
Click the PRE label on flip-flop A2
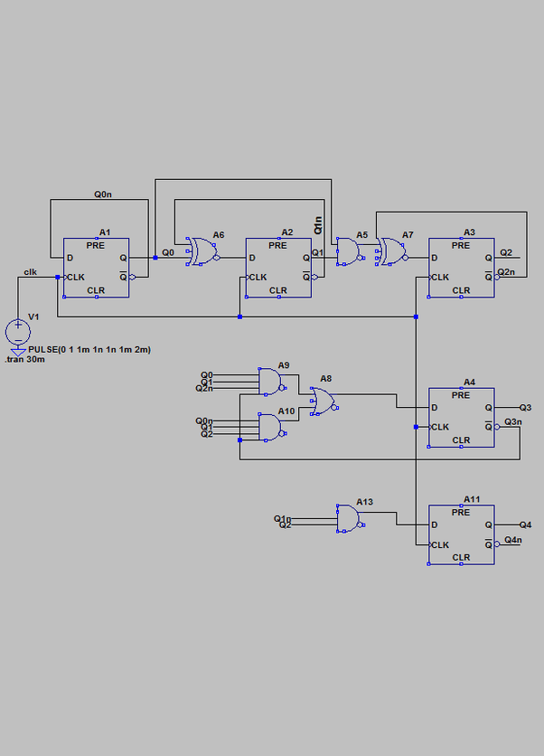click(x=278, y=245)
